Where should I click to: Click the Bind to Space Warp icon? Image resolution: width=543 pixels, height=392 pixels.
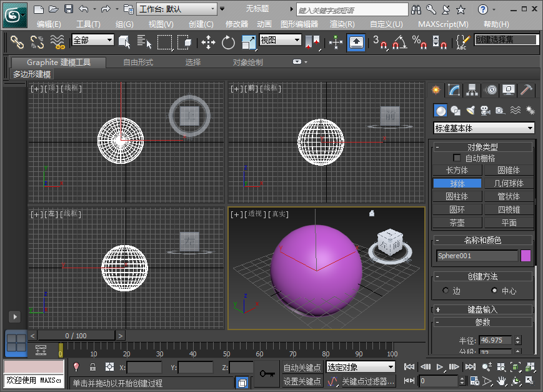click(x=57, y=43)
